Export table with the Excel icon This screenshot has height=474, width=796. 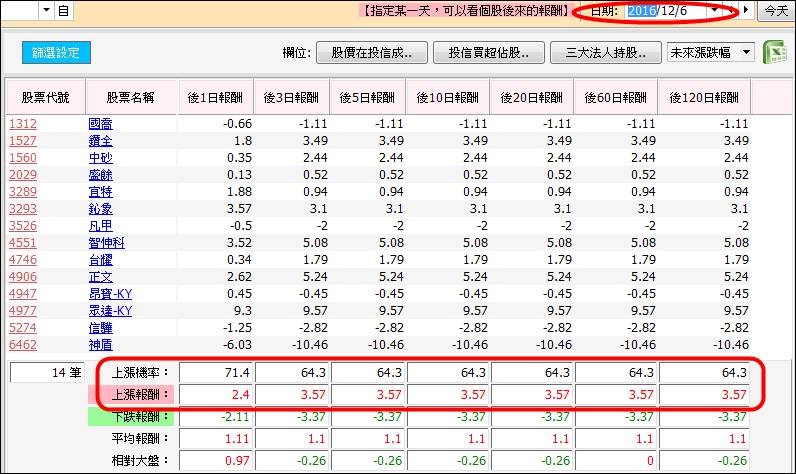(775, 52)
